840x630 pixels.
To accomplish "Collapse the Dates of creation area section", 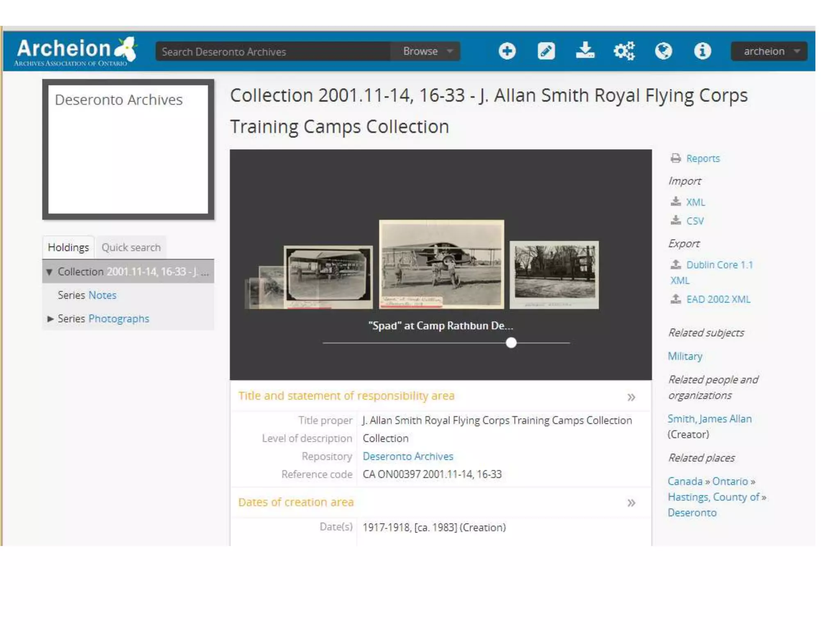I will [x=631, y=503].
